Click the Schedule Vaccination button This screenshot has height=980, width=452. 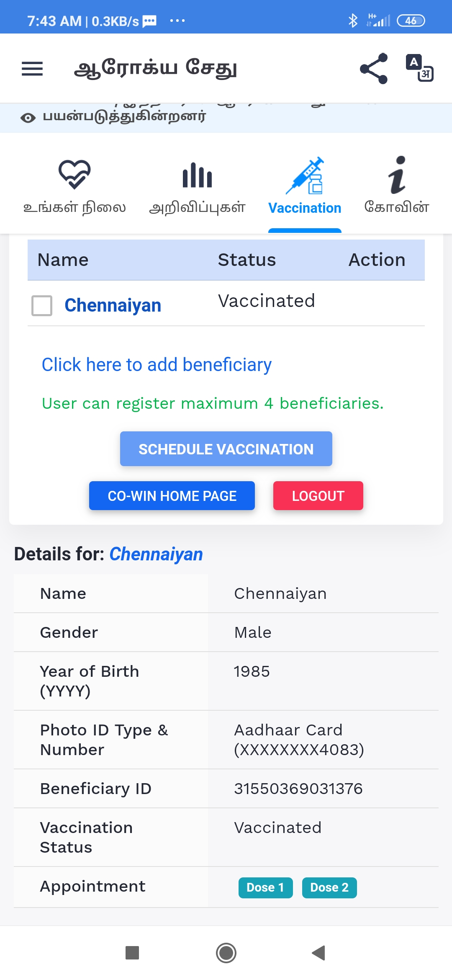click(x=226, y=449)
